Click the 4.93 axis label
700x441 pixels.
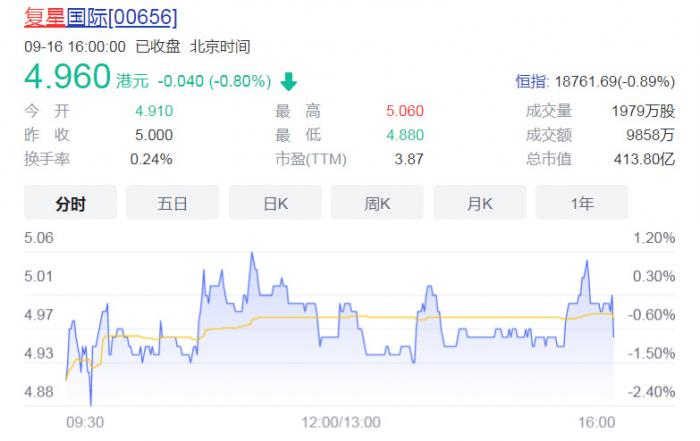pyautogui.click(x=39, y=353)
